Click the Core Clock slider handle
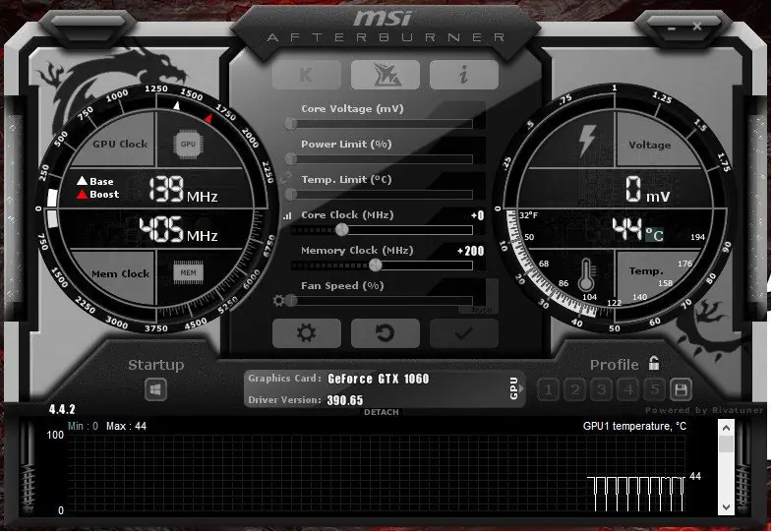The image size is (772, 532). tap(341, 230)
